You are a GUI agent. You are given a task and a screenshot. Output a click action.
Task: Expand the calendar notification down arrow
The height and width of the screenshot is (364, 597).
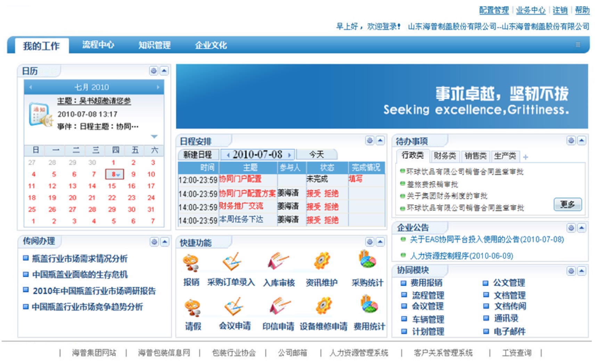(x=154, y=136)
